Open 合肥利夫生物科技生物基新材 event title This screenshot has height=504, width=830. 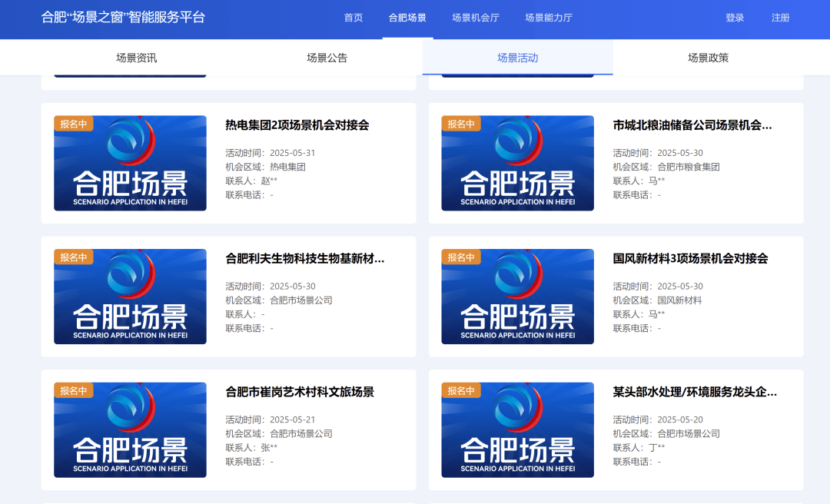pos(304,259)
